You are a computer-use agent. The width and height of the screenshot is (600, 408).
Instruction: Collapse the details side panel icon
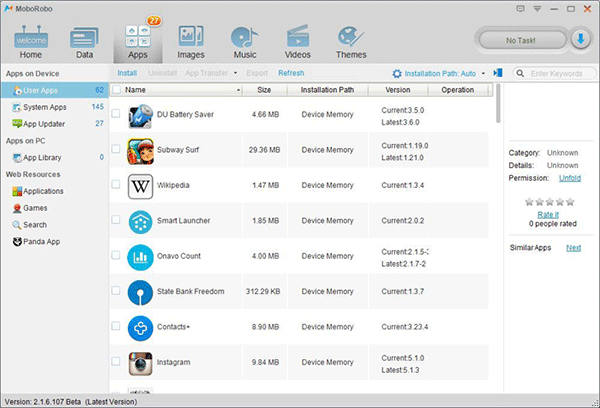(x=498, y=73)
